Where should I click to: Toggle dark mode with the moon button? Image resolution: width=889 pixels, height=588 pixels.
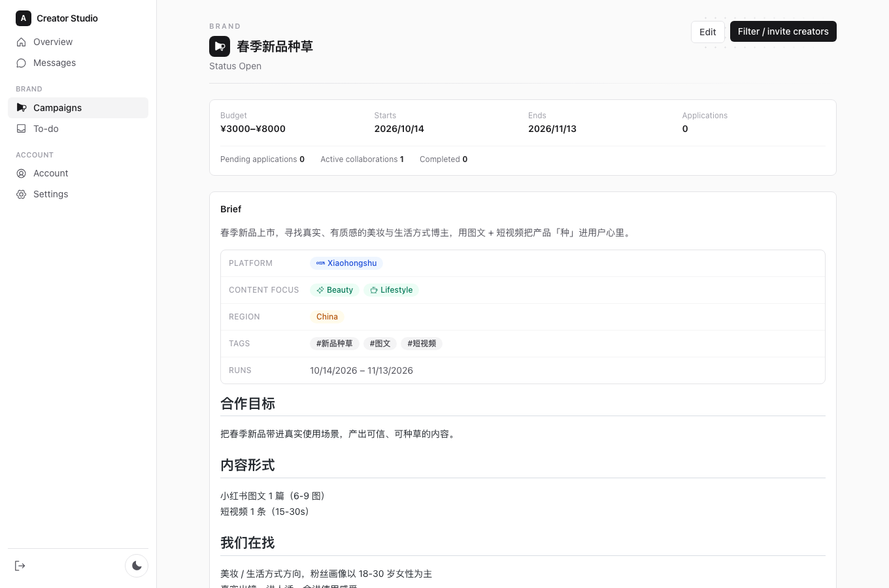(x=137, y=566)
